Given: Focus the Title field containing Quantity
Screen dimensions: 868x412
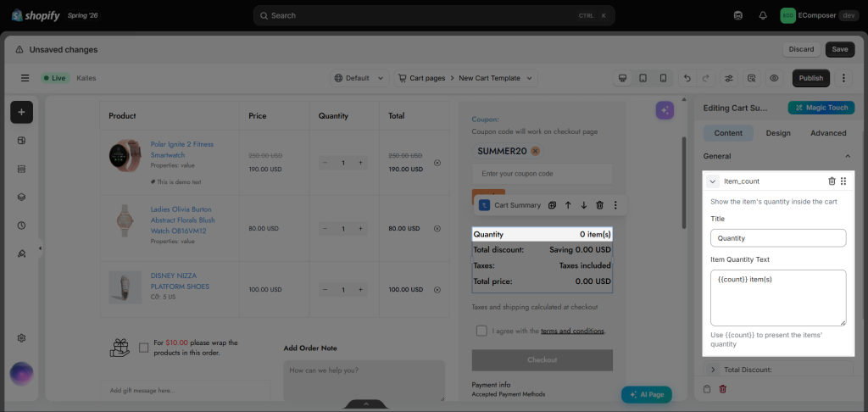Looking at the screenshot, I should click(778, 238).
